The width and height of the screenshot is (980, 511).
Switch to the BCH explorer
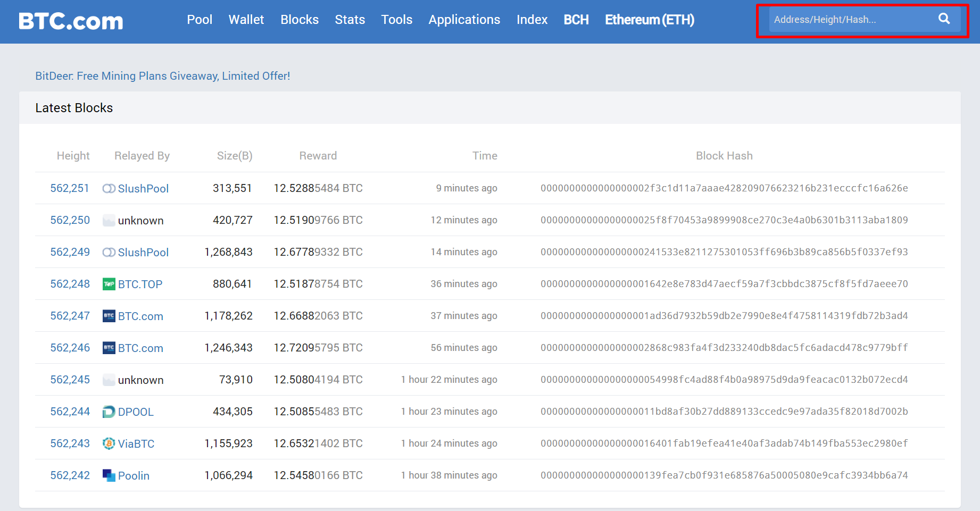[x=576, y=20]
